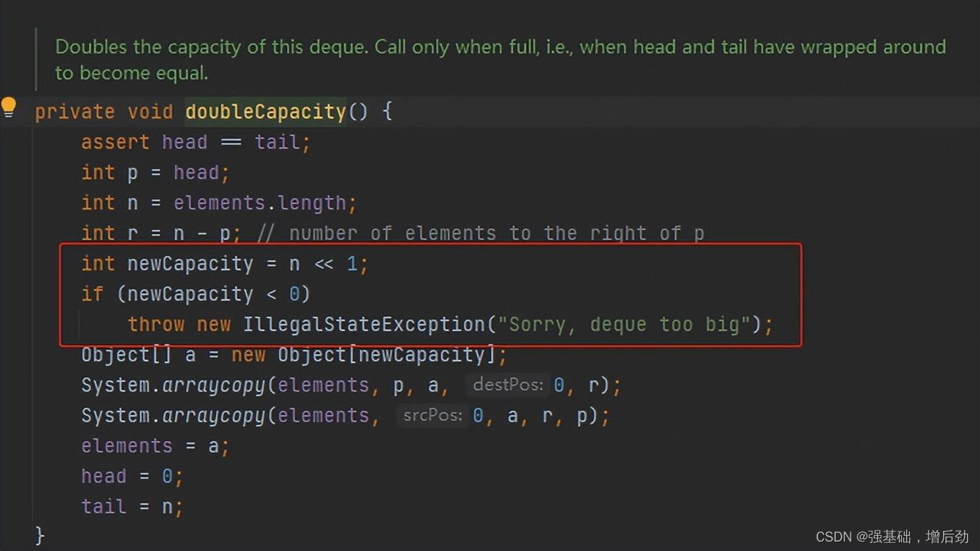The height and width of the screenshot is (551, 980).
Task: Click 'int p = head;' line
Action: click(x=155, y=173)
